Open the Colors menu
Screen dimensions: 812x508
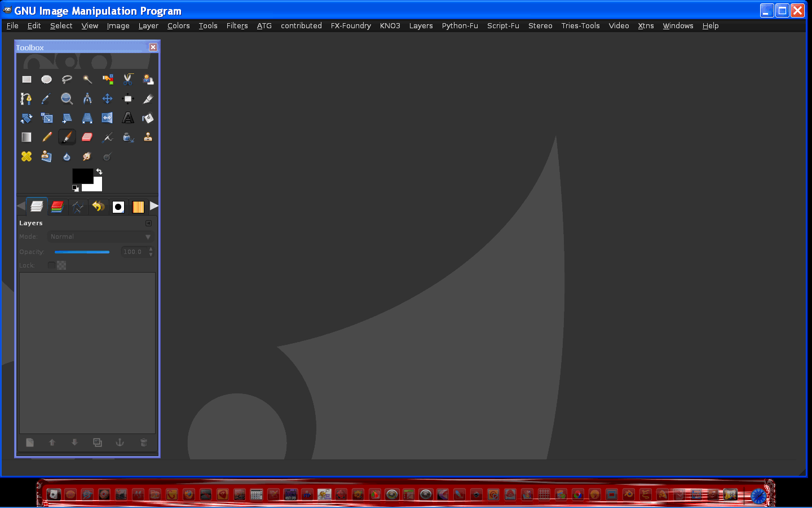point(179,26)
